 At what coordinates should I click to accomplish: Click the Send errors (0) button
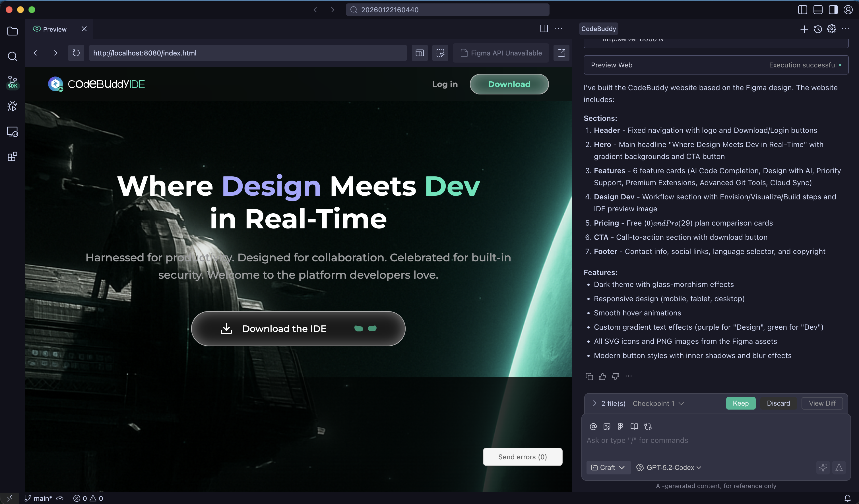522,457
